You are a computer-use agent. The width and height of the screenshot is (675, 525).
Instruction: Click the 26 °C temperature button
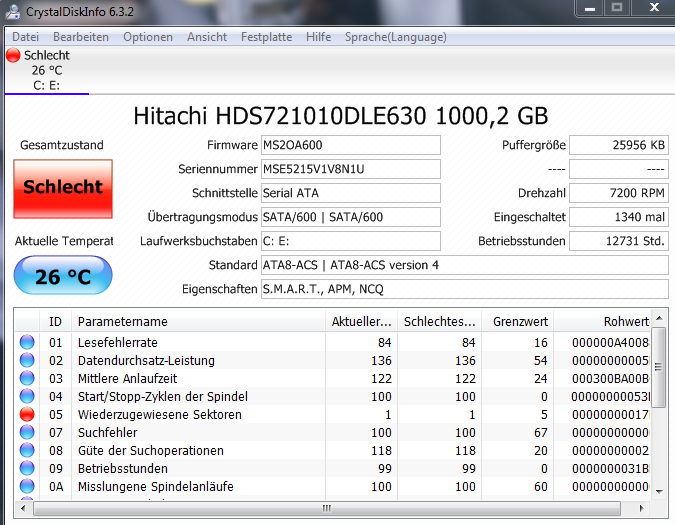63,275
